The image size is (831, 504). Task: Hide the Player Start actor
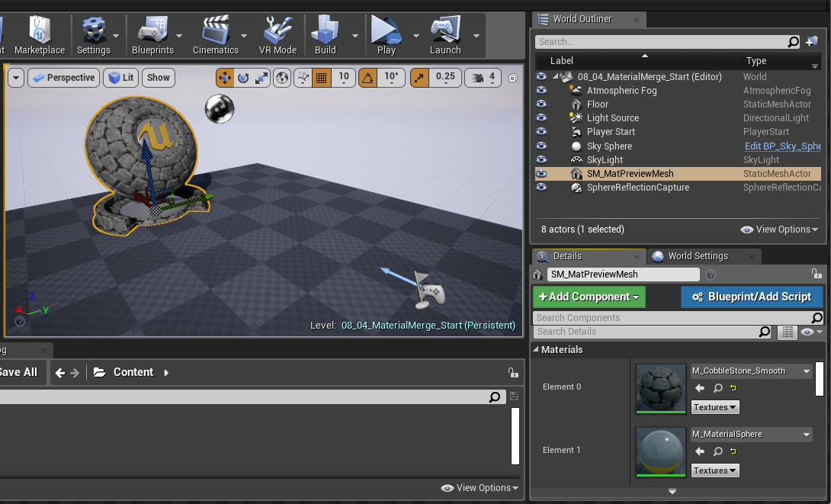541,131
